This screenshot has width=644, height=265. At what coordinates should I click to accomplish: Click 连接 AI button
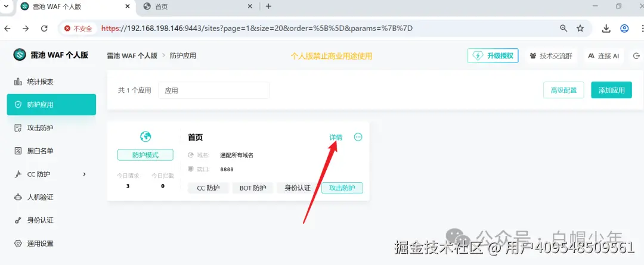[x=603, y=56]
